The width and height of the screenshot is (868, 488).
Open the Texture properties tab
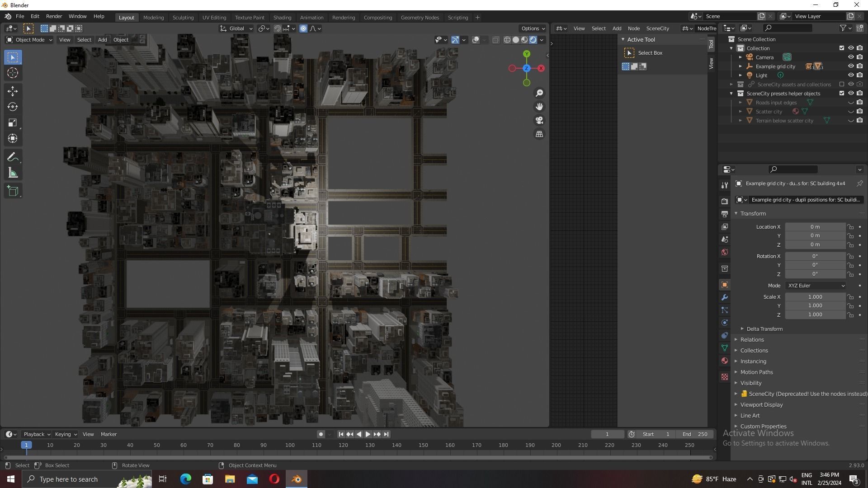point(725,377)
